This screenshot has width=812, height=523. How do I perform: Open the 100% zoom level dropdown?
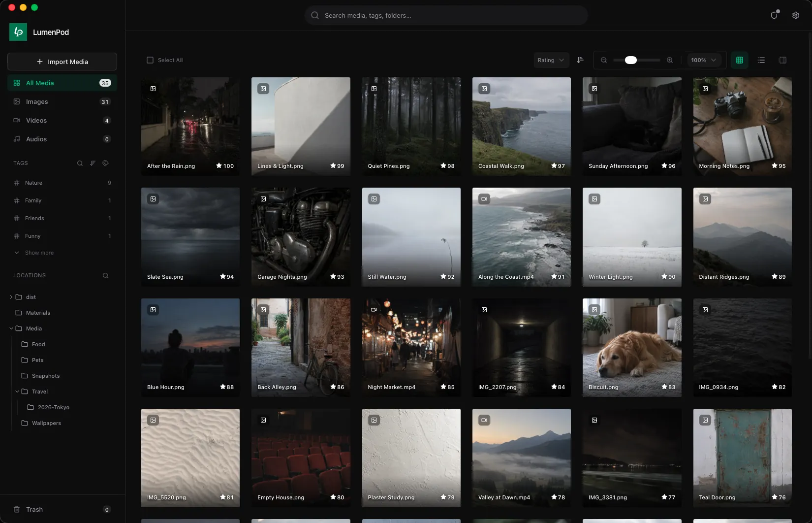tap(704, 60)
